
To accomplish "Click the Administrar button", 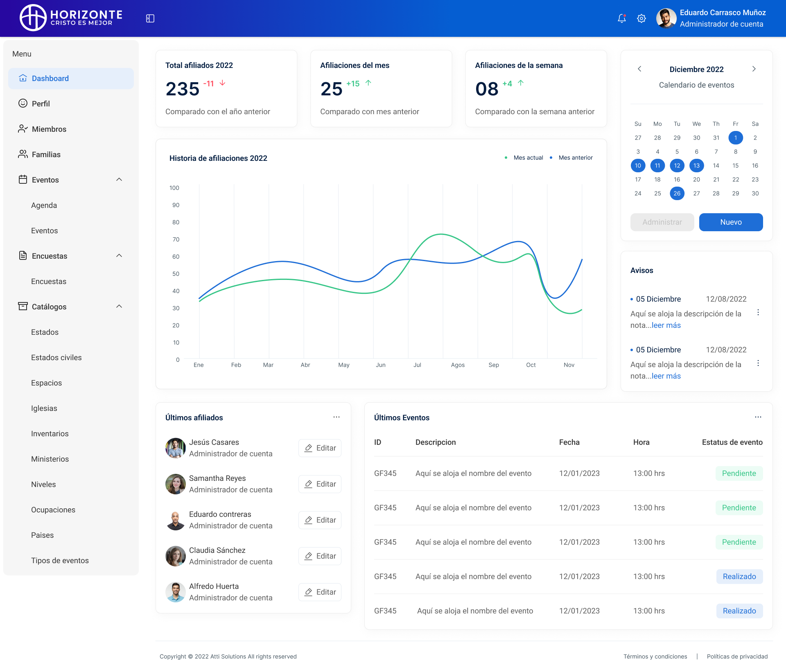I will point(662,222).
